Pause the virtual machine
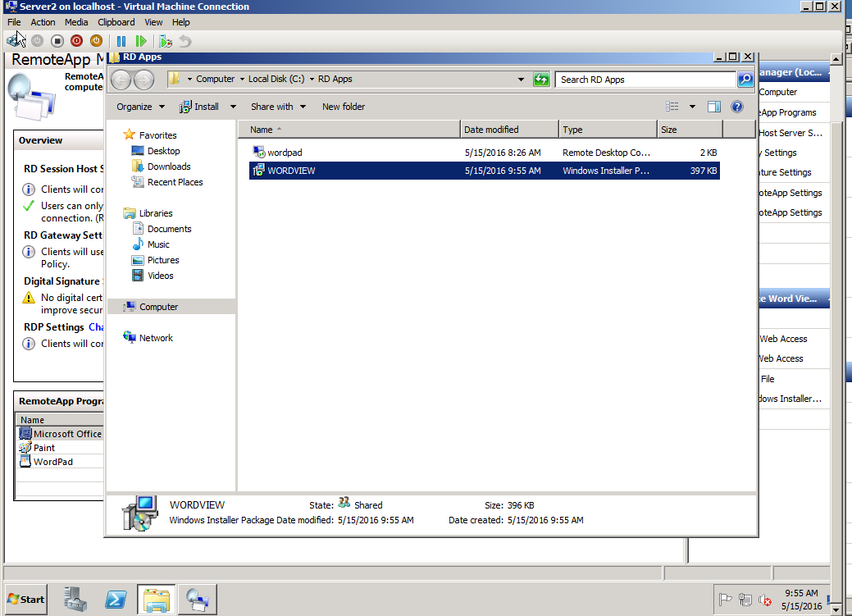Image resolution: width=852 pixels, height=616 pixels. click(121, 41)
